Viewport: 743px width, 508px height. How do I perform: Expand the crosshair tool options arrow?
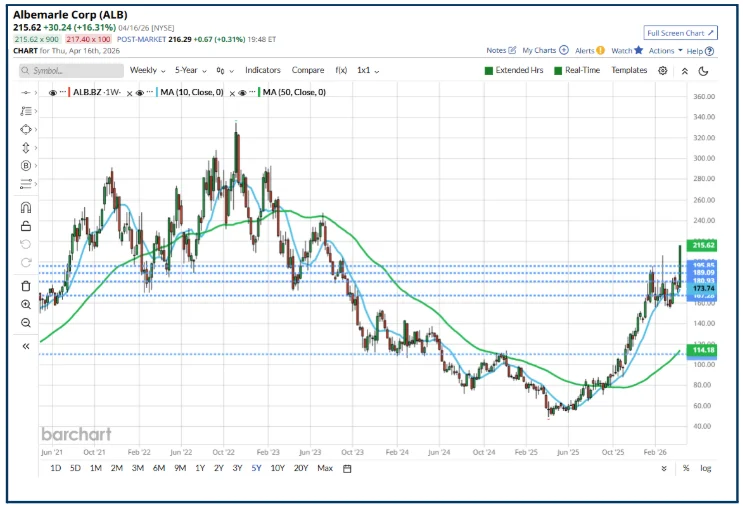point(36,92)
